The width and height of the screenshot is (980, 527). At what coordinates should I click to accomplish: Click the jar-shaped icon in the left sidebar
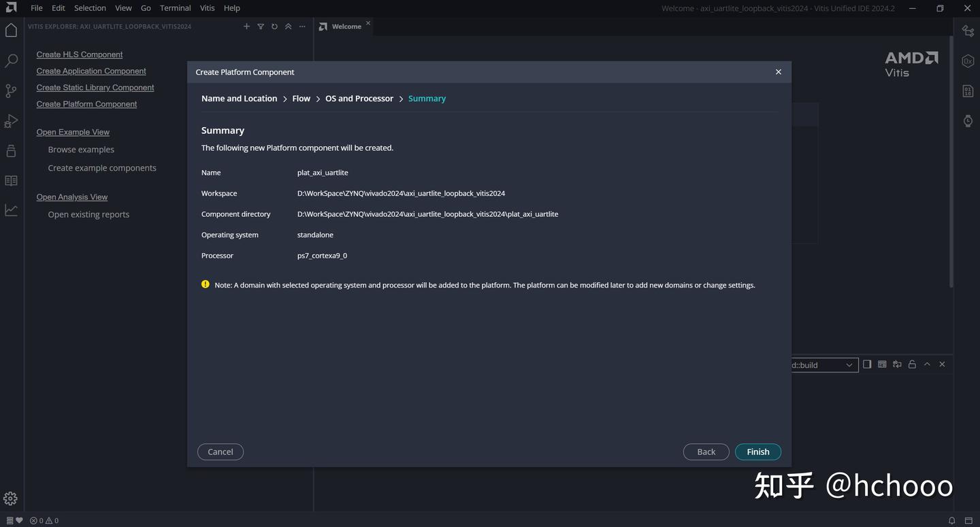coord(11,150)
